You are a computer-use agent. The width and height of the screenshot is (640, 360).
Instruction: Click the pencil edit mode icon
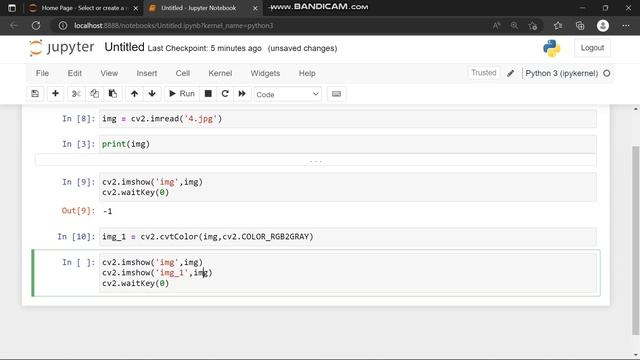(511, 73)
